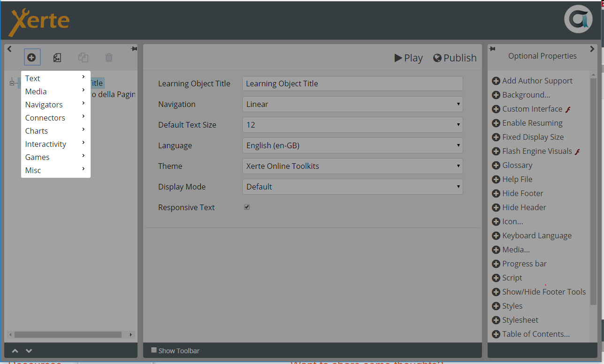This screenshot has width=604, height=364.
Task: Add the Enable Resuming property
Action: [527, 123]
